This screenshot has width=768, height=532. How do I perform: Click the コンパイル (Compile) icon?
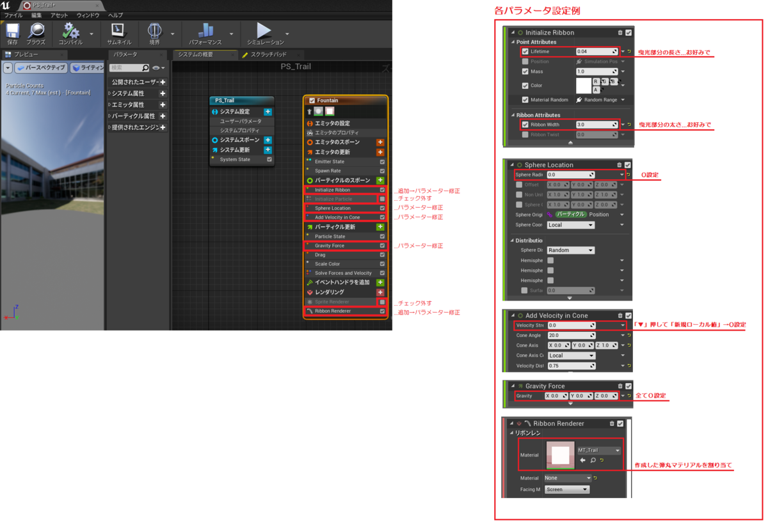(70, 32)
